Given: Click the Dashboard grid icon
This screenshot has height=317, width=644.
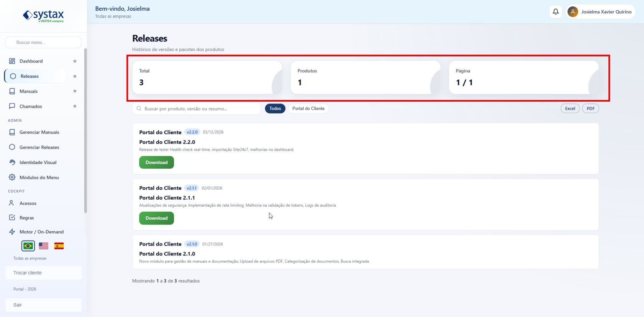Looking at the screenshot, I should click(12, 61).
